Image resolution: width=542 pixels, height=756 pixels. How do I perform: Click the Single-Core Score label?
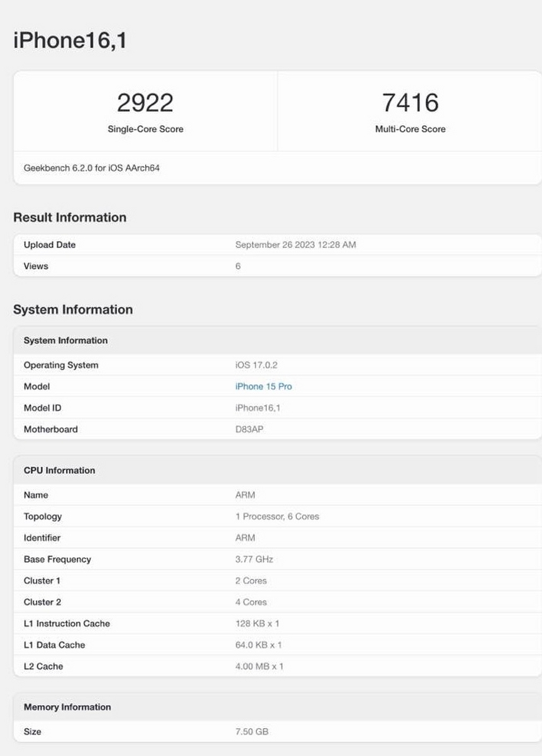pos(145,129)
